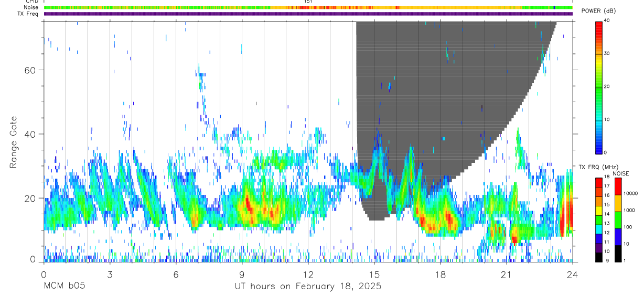Click the 'POWER (dB)' colorbar title
The width and height of the screenshot is (644, 297).
coord(599,12)
